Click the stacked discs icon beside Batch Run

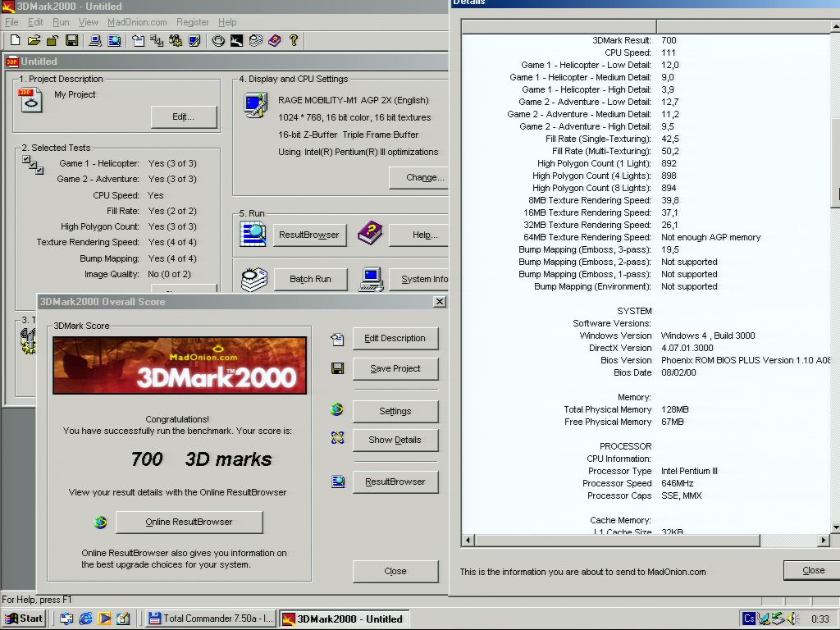tap(254, 279)
